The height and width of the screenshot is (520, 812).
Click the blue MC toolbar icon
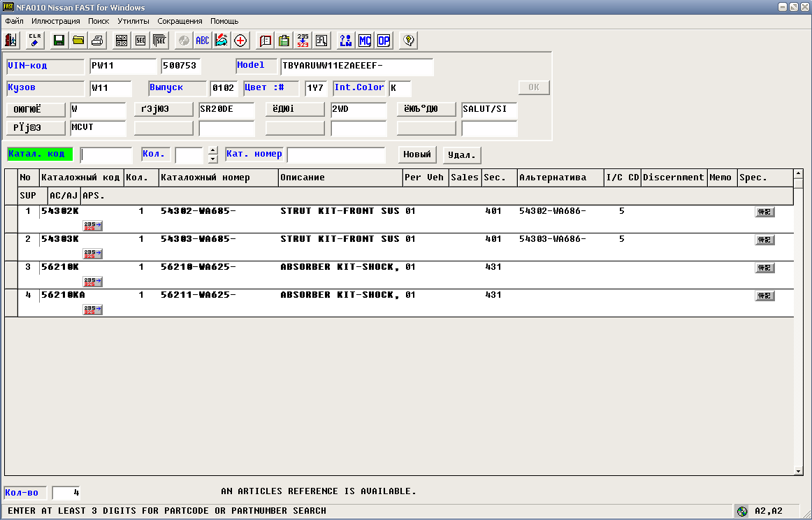tap(365, 41)
